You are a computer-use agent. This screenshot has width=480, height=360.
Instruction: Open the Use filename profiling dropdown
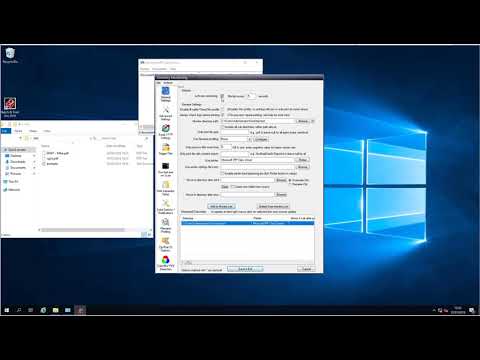pyautogui.click(x=236, y=139)
